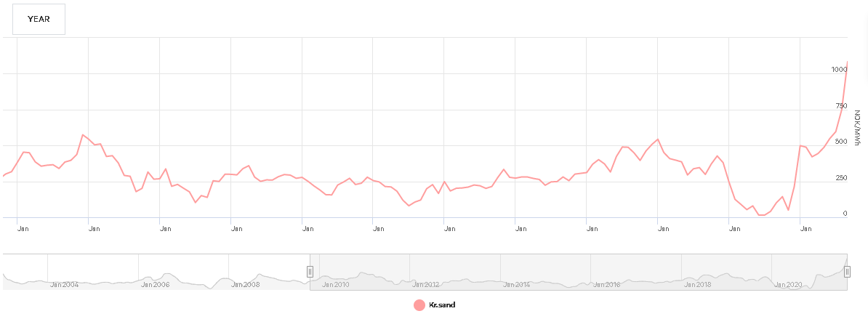The image size is (868, 319).
Task: Select Jan 2018 in the navigator range
Action: point(698,284)
